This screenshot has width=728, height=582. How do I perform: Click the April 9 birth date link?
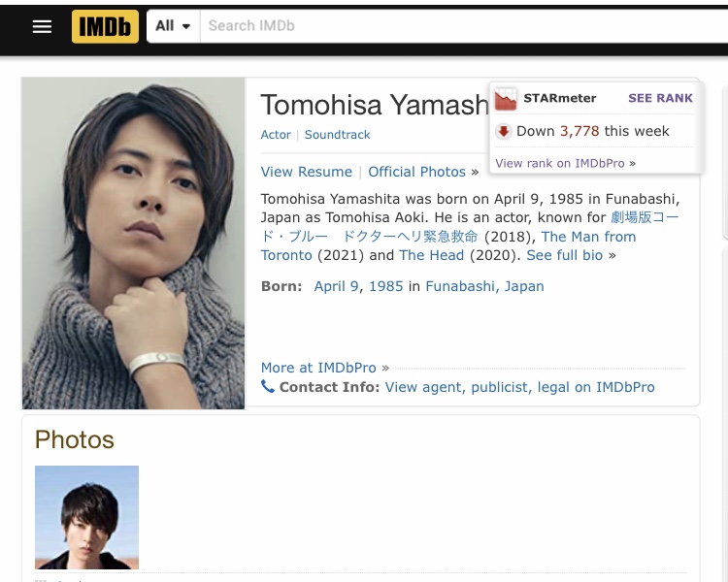(x=337, y=286)
